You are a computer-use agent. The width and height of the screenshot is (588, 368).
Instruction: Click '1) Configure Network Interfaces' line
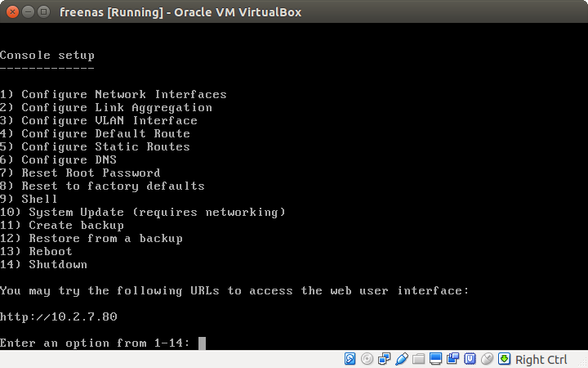114,94
